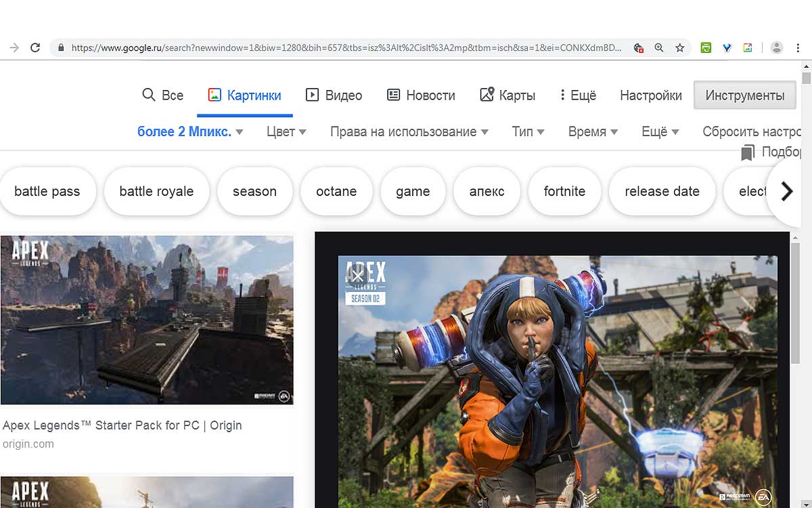
Task: Open the Apex Legends Starter Pack title link
Action: click(122, 425)
